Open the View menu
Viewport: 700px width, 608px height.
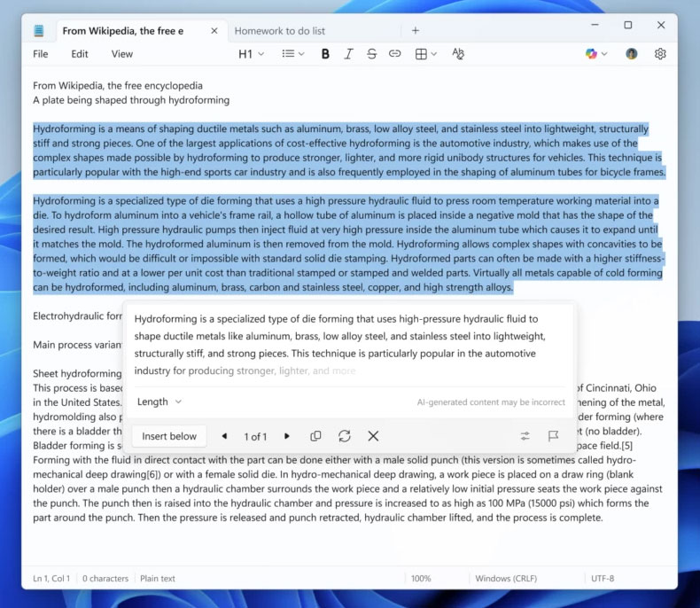click(122, 54)
